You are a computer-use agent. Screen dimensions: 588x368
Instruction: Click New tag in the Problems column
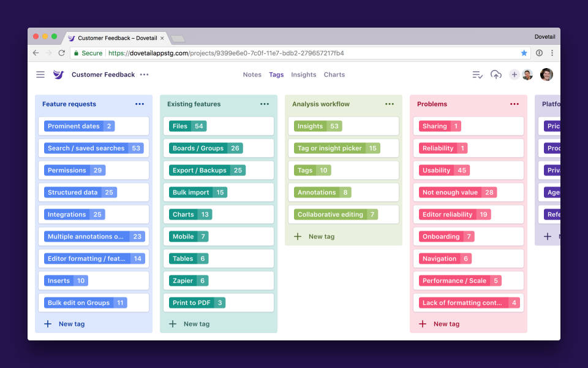click(440, 324)
